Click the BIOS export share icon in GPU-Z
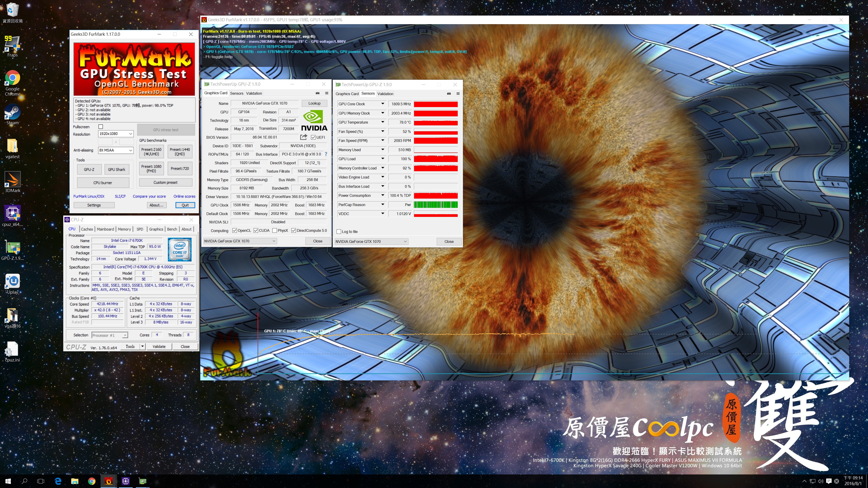This screenshot has height=488, width=868. click(x=304, y=137)
